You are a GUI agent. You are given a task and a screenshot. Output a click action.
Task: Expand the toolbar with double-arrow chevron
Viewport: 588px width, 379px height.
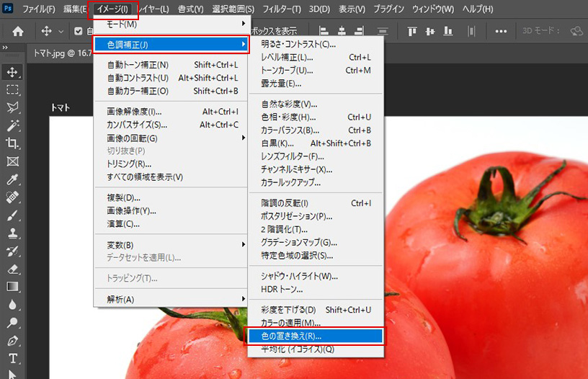coord(5,48)
